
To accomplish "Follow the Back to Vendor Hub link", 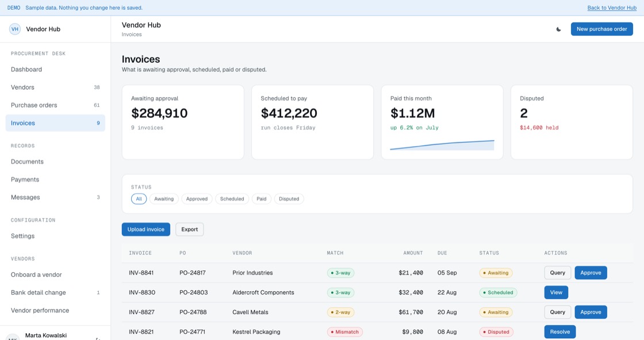I will [612, 8].
